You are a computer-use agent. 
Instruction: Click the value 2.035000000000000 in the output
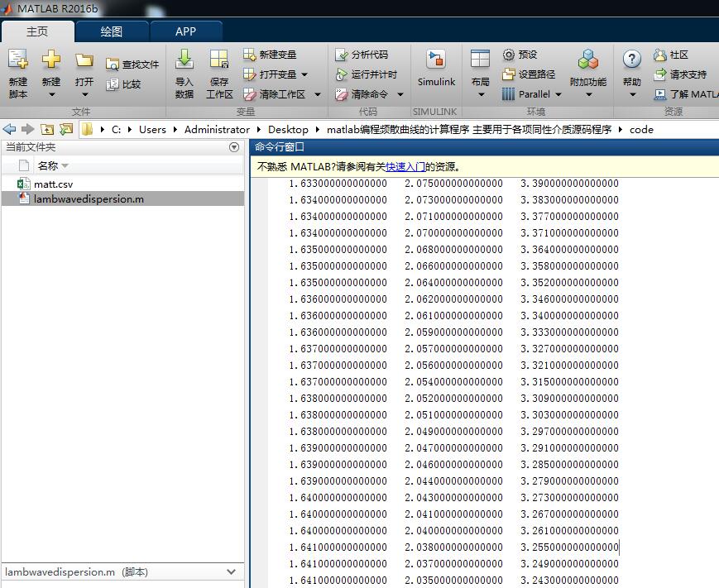(453, 581)
